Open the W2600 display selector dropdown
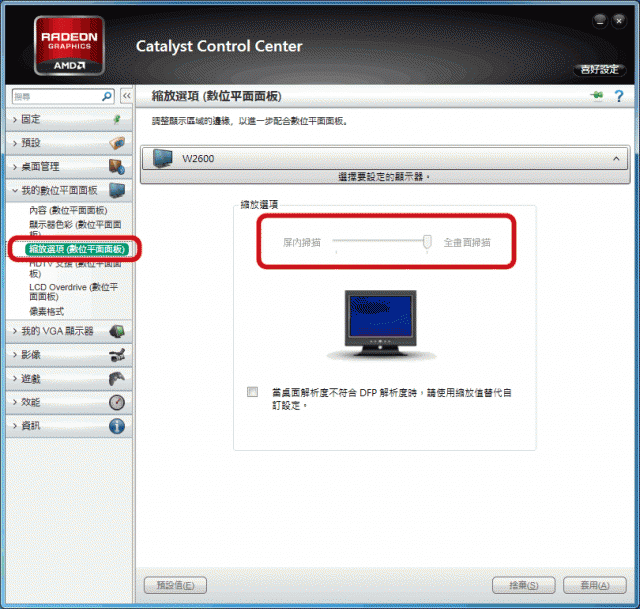Screen dimensions: 640x609 [x=384, y=158]
